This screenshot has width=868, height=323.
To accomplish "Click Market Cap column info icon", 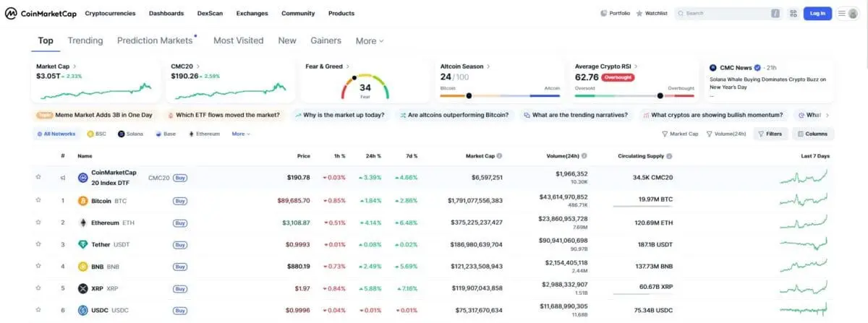I will click(x=499, y=155).
